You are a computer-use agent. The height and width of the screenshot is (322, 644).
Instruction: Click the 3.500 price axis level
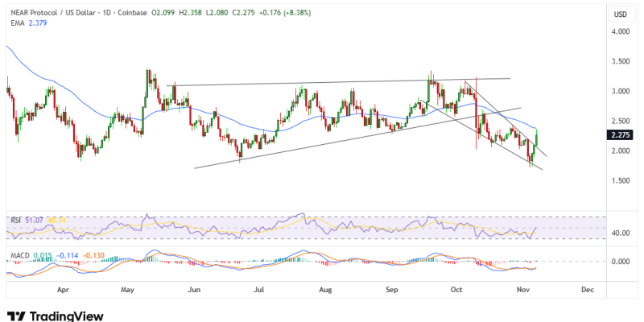tap(618, 61)
